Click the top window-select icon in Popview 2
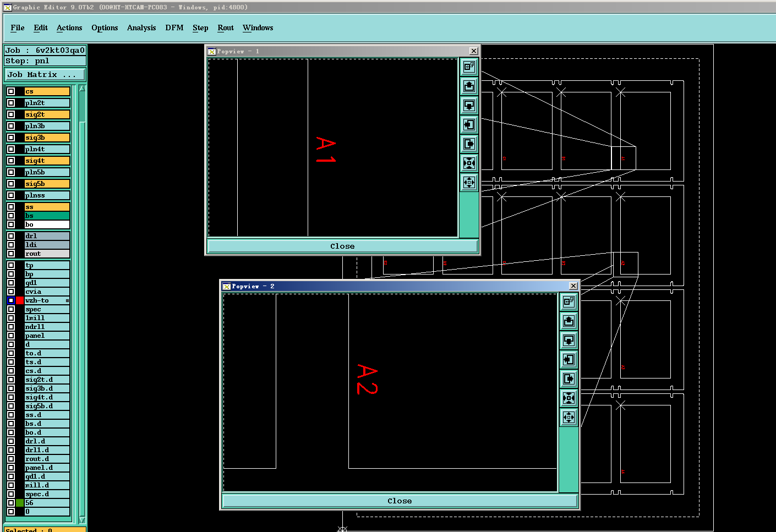 tap(569, 301)
